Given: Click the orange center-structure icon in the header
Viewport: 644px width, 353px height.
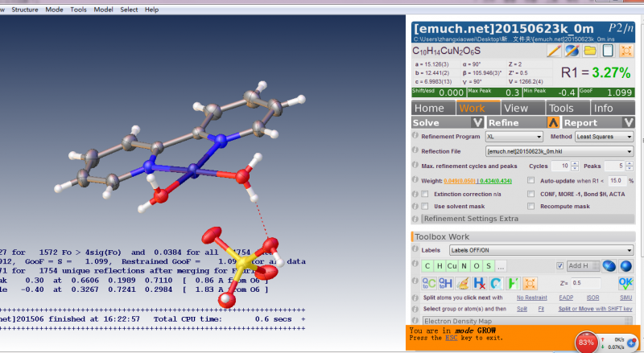Looking at the screenshot, I should [626, 51].
